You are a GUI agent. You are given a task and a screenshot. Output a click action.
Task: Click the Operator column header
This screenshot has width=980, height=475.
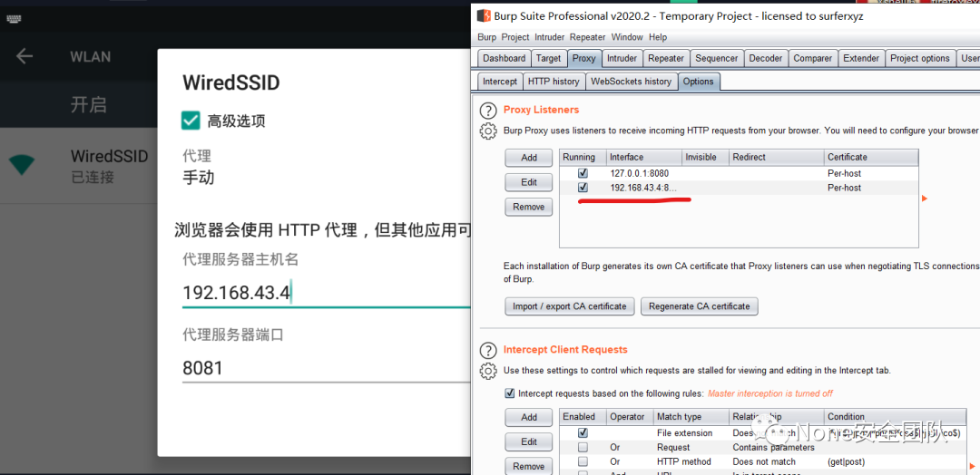pos(630,416)
